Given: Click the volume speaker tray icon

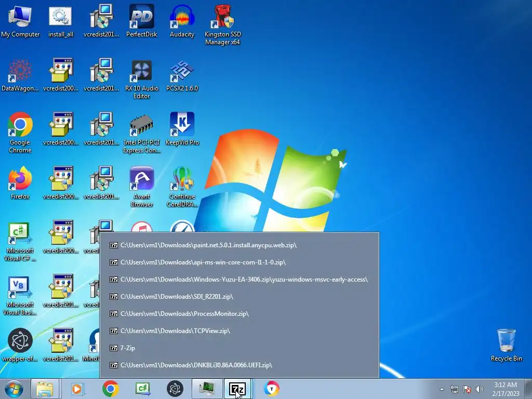Looking at the screenshot, I should tap(479, 389).
